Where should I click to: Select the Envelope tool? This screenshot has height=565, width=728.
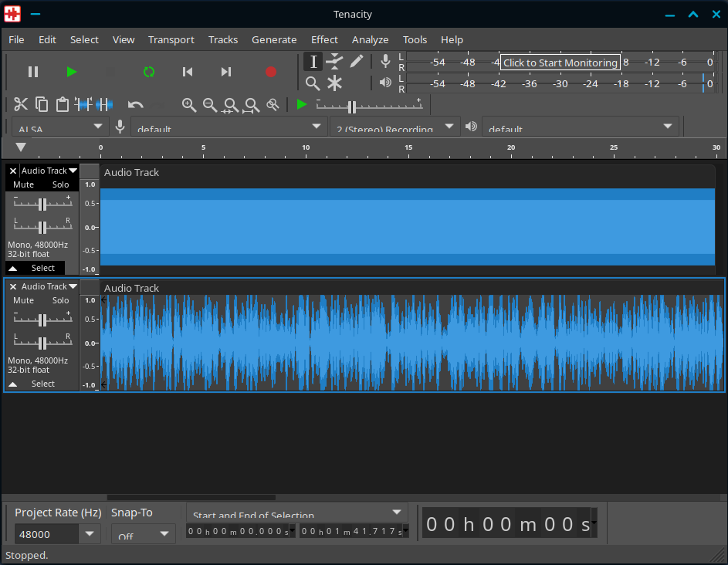pyautogui.click(x=334, y=62)
